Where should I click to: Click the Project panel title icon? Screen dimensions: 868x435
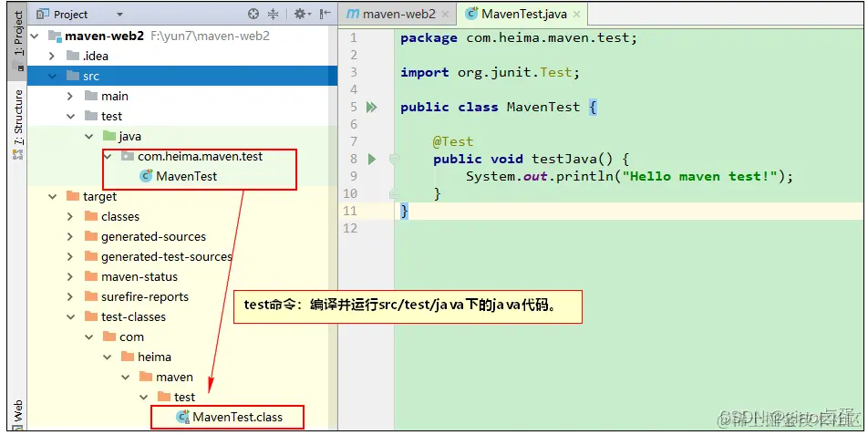tap(43, 14)
